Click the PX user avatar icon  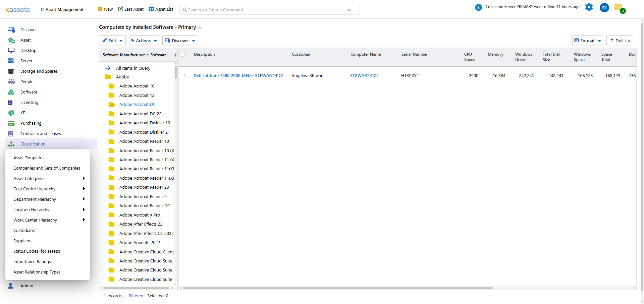604,8
